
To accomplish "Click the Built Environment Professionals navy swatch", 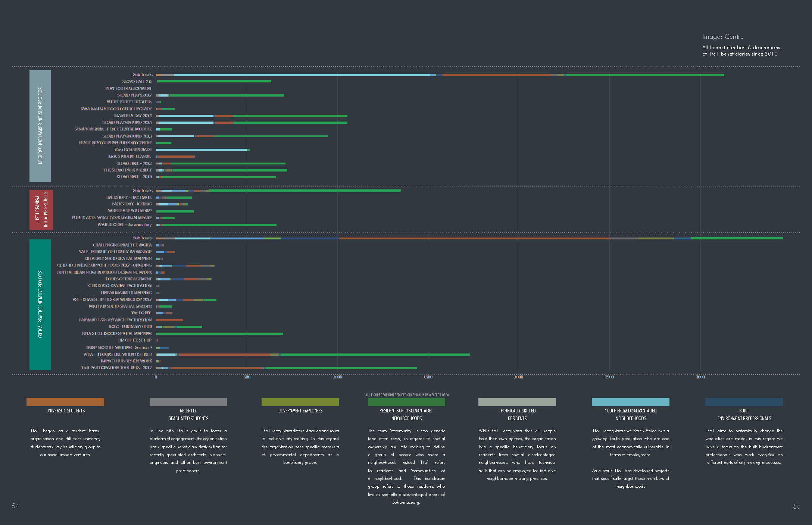I will click(x=744, y=402).
